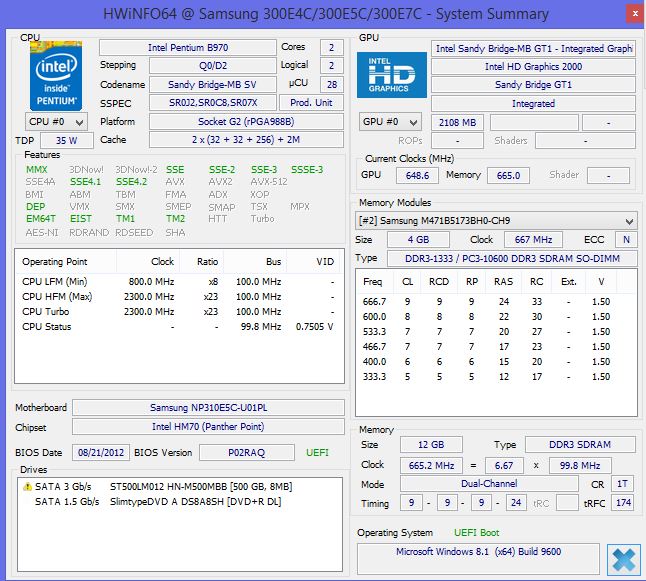Select the CPU HFM (Max) row
646x581 pixels.
click(x=179, y=297)
